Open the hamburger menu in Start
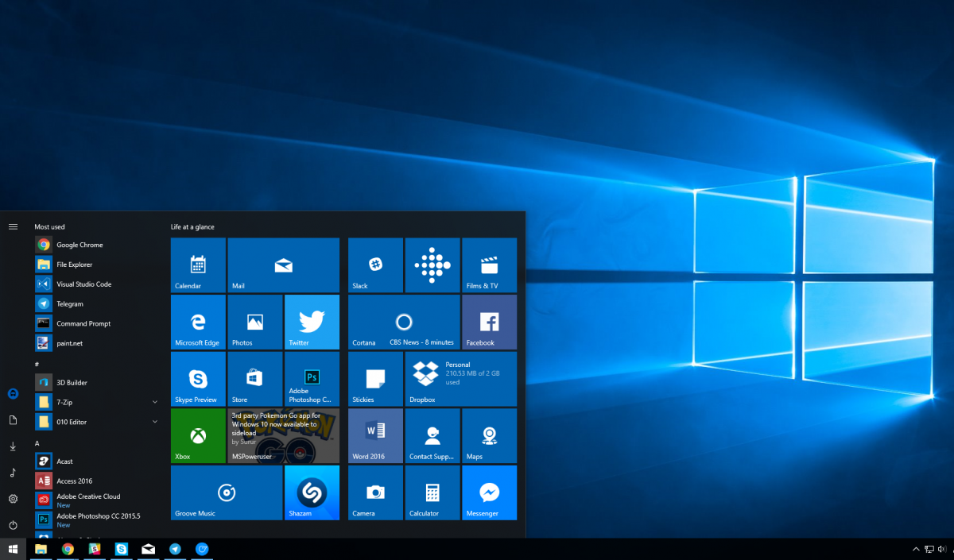The image size is (954, 560). coord(13,226)
